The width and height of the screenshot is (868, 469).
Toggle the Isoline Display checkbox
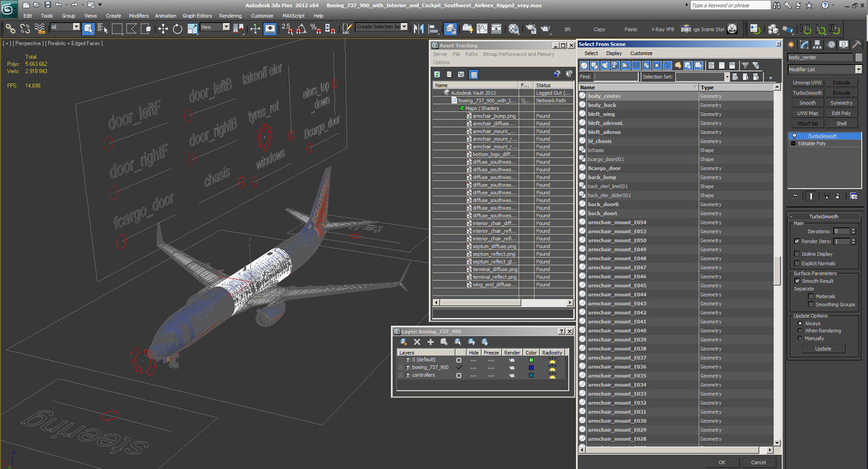[x=796, y=254]
